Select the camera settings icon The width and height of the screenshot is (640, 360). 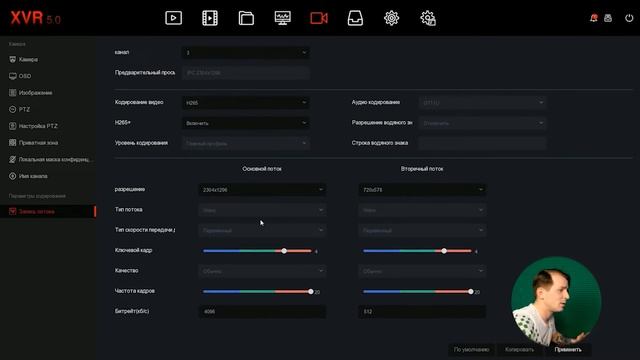click(x=319, y=18)
